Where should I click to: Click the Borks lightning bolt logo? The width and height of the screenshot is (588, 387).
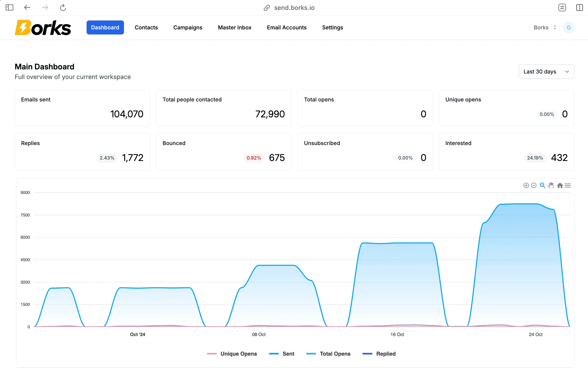(x=23, y=27)
